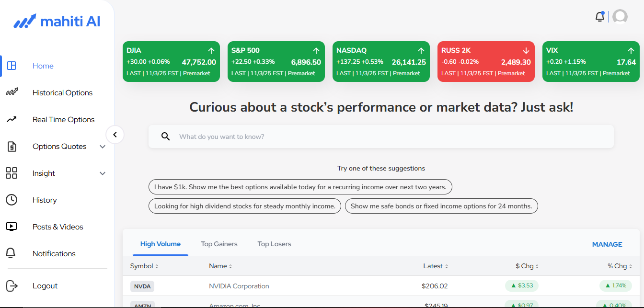The height and width of the screenshot is (308, 644).
Task: Open the Home sidebar icon
Action: coord(11,66)
